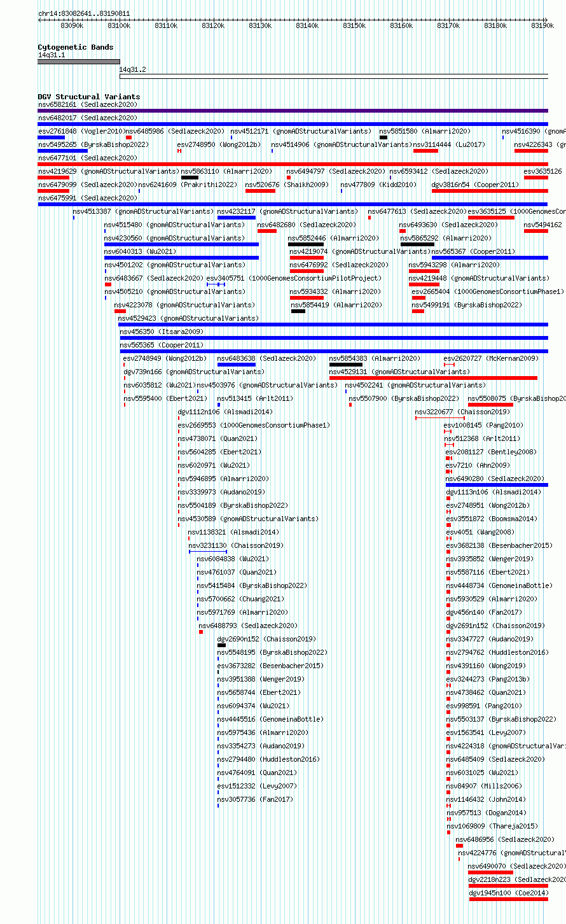This screenshot has height=924, width=566.
Task: Select nsv456350 (Itsara2009) label
Action: [162, 332]
